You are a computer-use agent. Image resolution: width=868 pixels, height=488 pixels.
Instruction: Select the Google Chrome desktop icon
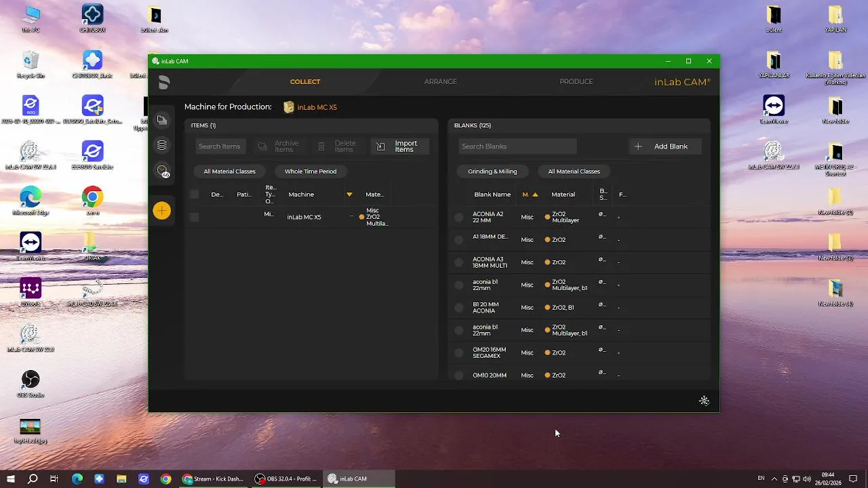click(92, 201)
